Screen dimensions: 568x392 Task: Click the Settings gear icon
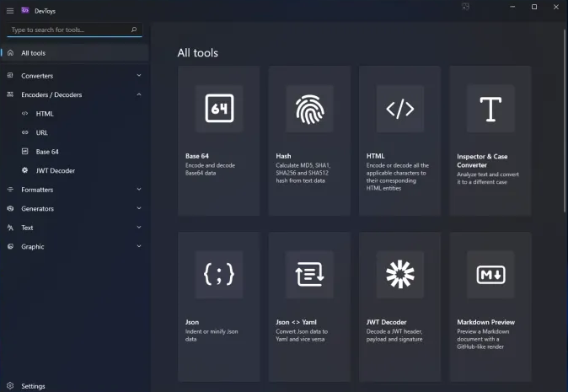tap(10, 386)
